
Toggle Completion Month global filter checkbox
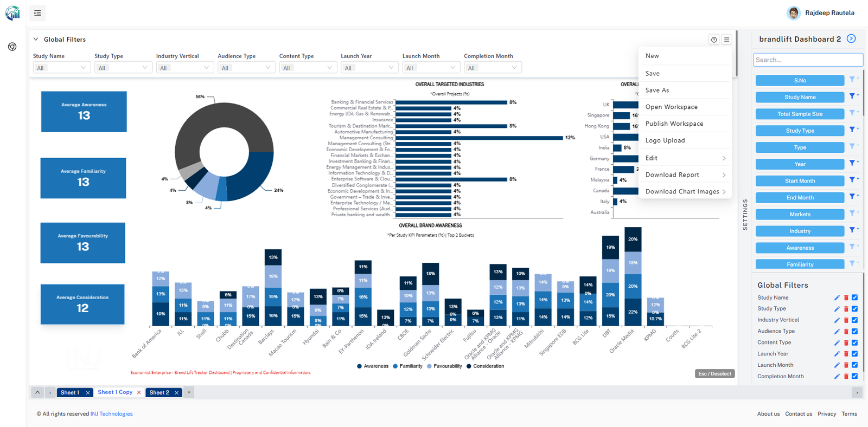pos(854,377)
